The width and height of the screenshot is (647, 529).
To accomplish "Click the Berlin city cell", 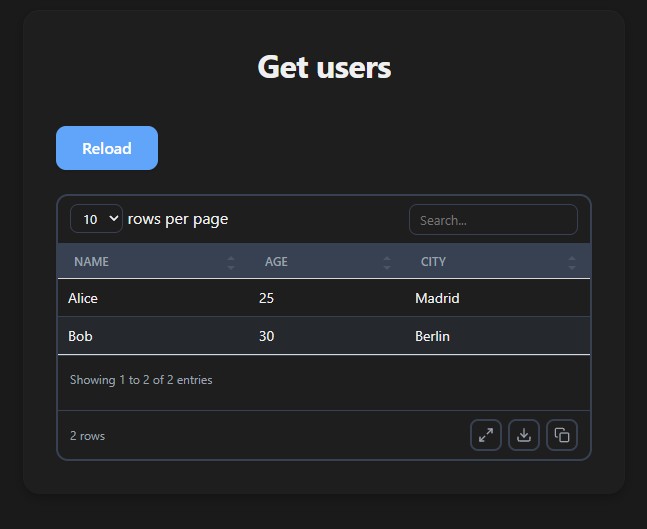I will click(x=432, y=336).
